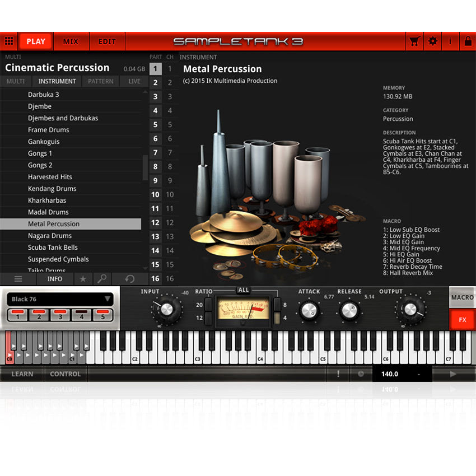The width and height of the screenshot is (476, 476).
Task: Toggle the MACRO panel
Action: [x=463, y=297]
